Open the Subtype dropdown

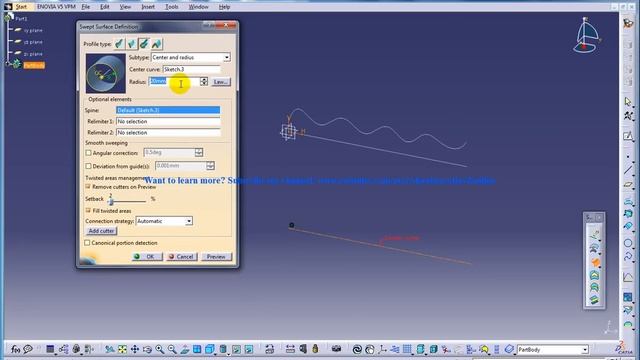click(x=227, y=57)
